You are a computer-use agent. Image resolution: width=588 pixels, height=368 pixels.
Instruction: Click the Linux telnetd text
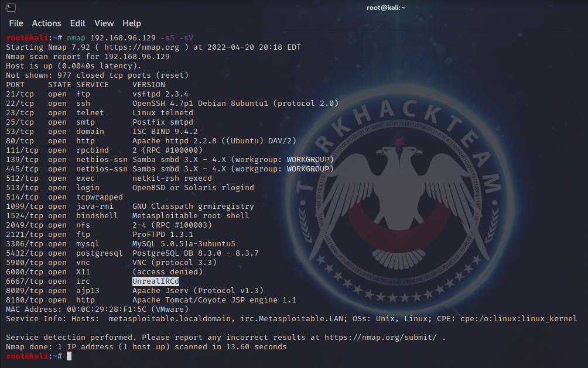pos(163,113)
